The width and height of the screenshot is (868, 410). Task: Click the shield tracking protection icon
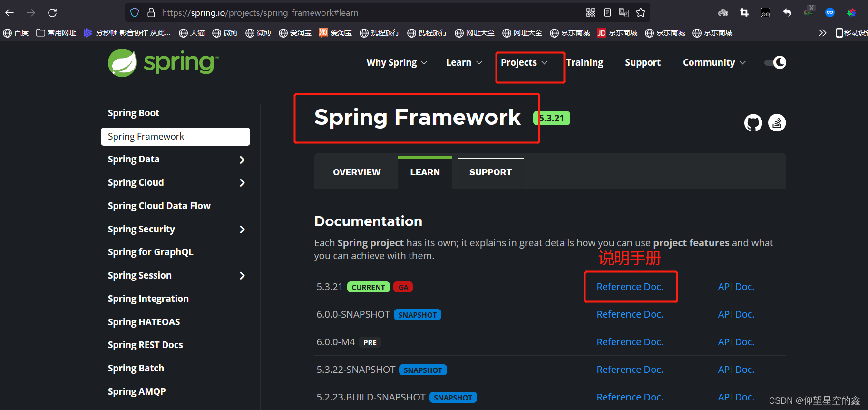135,12
